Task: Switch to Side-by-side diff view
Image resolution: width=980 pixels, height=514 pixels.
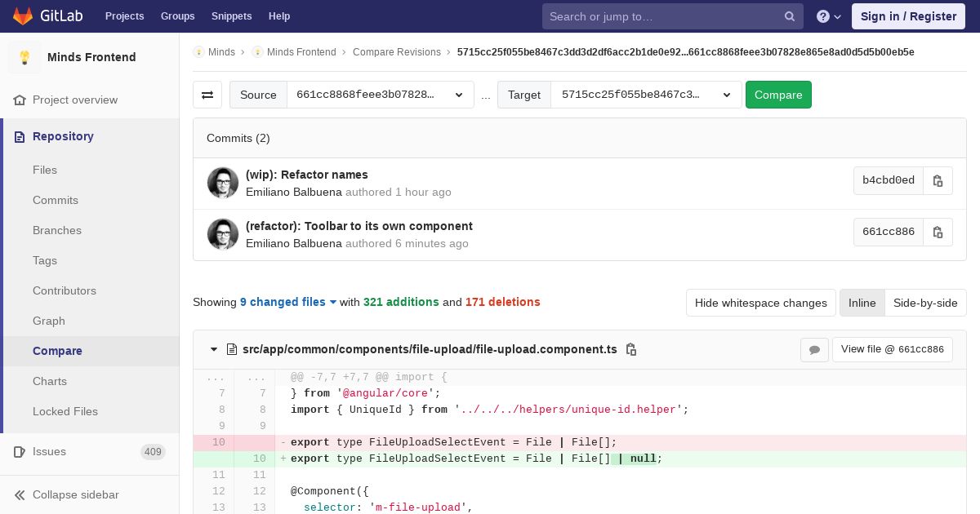Action: (925, 303)
